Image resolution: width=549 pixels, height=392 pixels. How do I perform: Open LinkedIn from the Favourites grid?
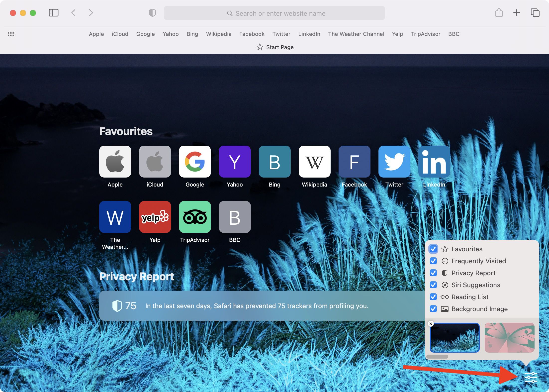click(434, 162)
